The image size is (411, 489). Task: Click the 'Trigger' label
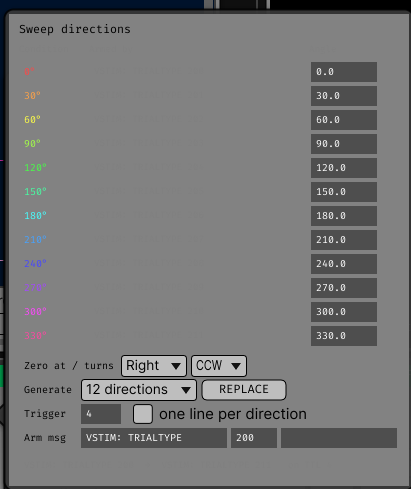point(45,414)
